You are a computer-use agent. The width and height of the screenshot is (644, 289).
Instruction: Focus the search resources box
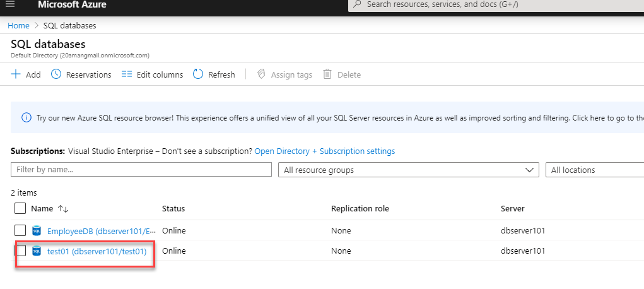click(x=496, y=5)
